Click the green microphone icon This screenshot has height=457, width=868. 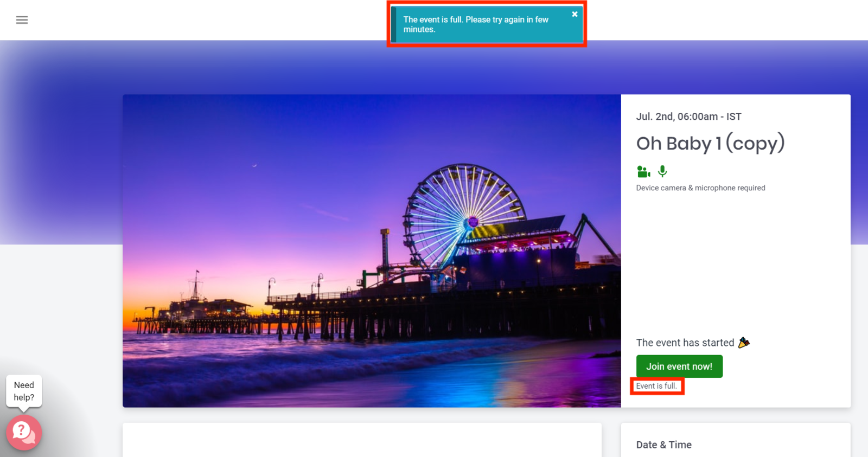tap(662, 171)
